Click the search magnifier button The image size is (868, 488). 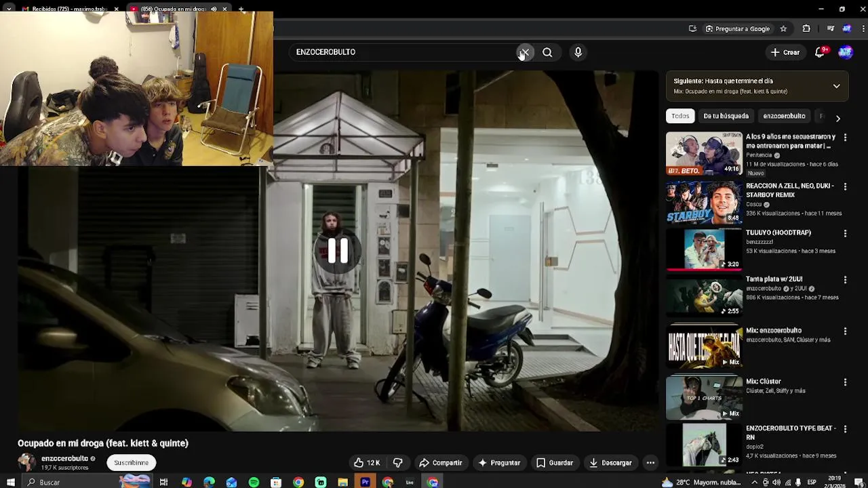click(x=547, y=52)
